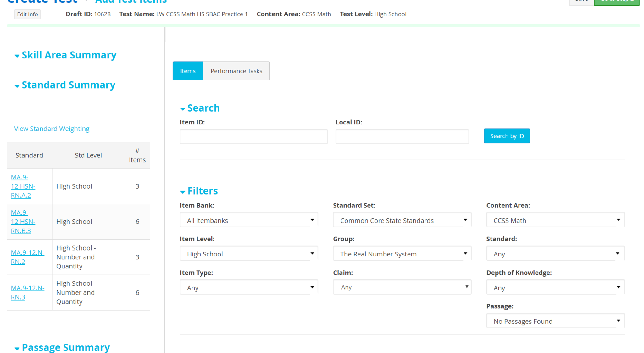Viewport: 644px width, 353px height.
Task: Open the Depth of Knowledge dropdown
Action: [x=555, y=288]
